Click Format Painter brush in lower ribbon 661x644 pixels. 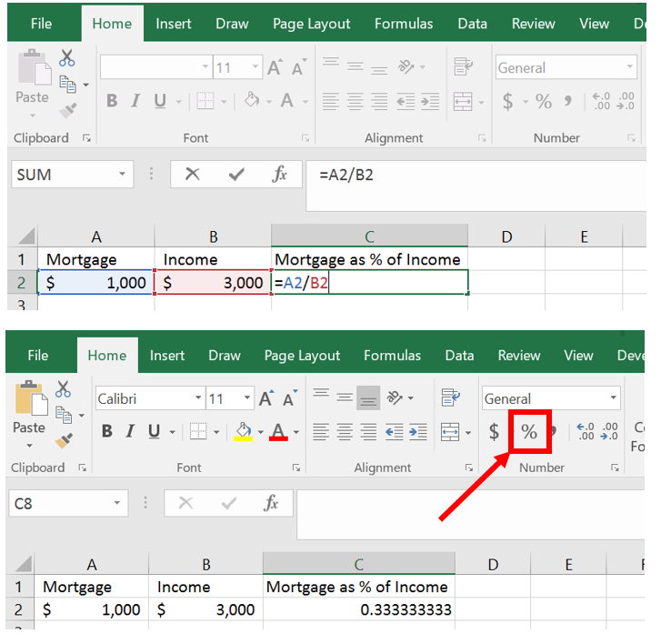64,440
